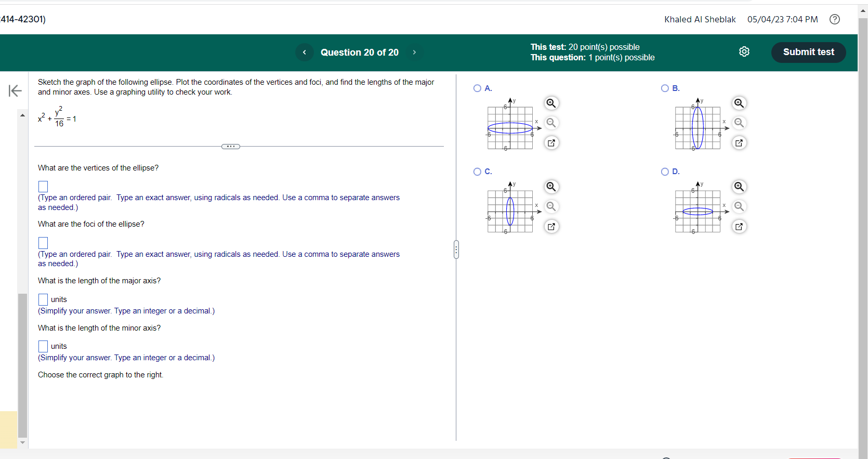The image size is (868, 459).
Task: Collapse the side panel arrow icon
Action: [x=15, y=90]
